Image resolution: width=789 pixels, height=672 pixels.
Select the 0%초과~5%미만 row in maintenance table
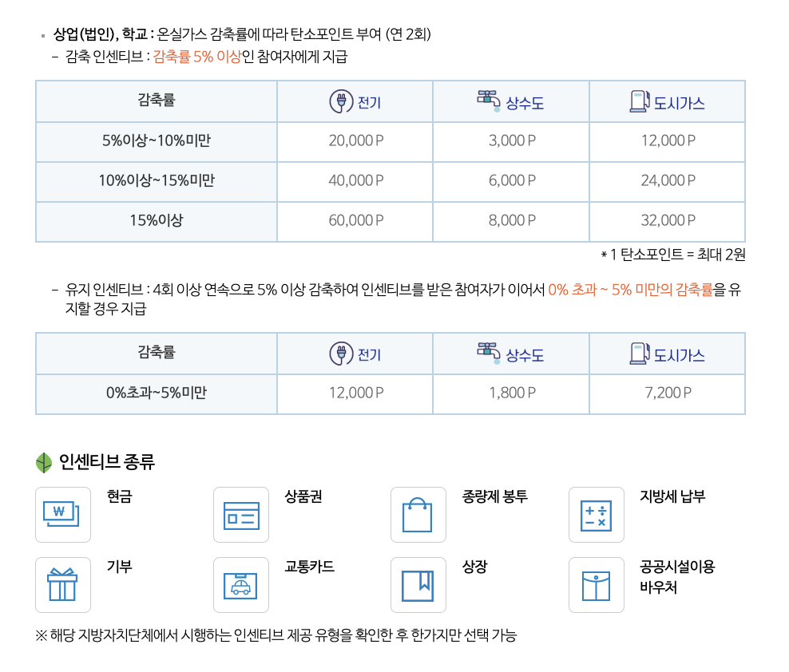click(156, 393)
